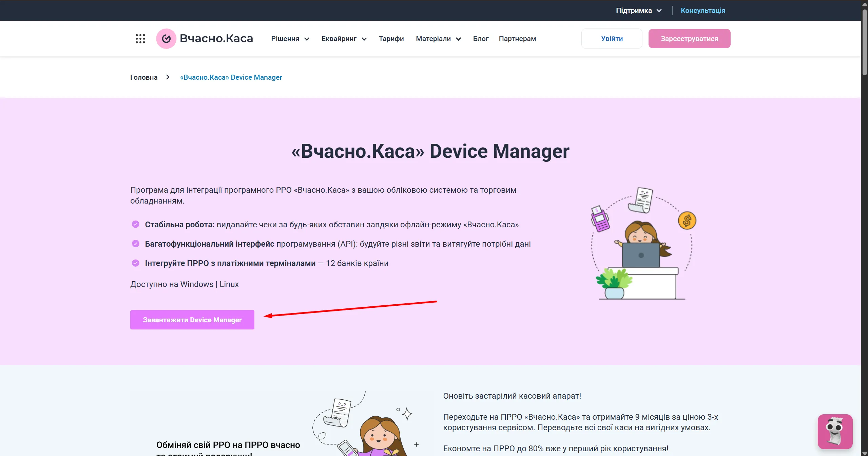
Task: Click the scrollbar down arrow
Action: click(865, 453)
